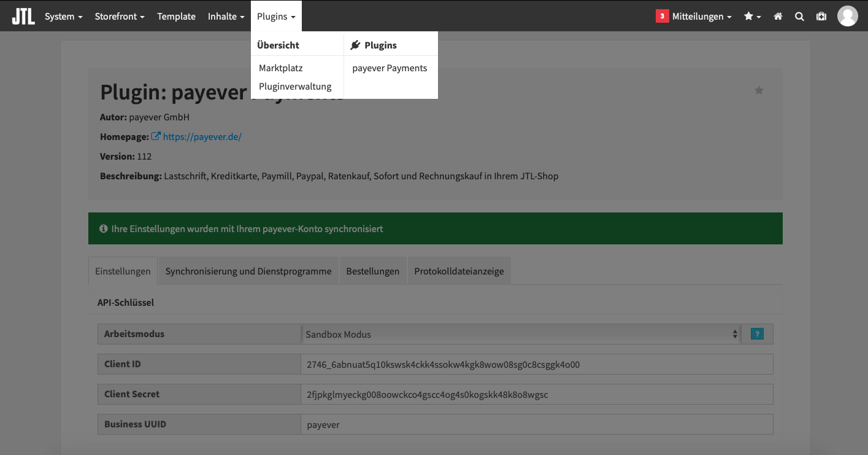Click the synchronization success message text
The image size is (868, 455).
coord(247,228)
